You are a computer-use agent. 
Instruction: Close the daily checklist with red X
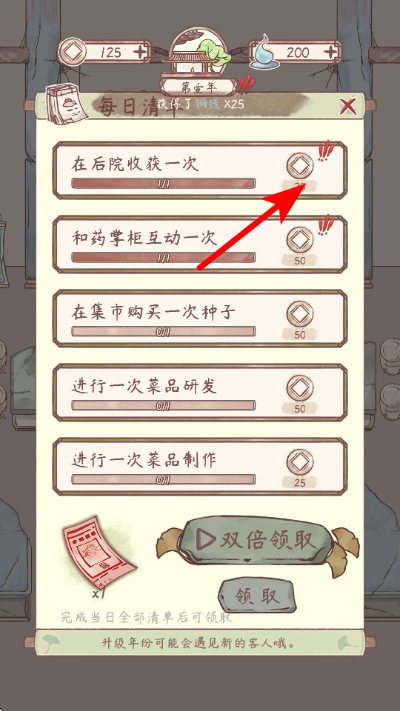(x=348, y=107)
